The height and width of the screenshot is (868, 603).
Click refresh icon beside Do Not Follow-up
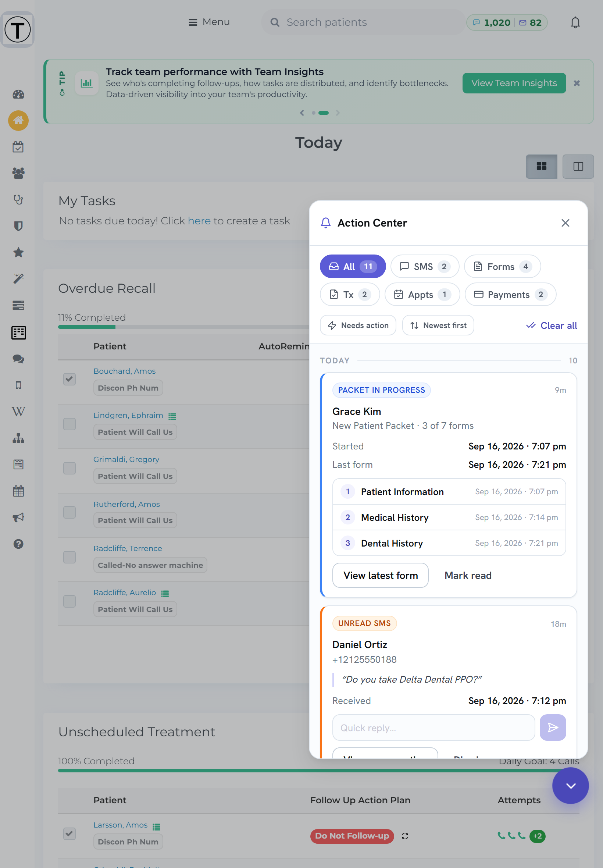[x=405, y=836]
